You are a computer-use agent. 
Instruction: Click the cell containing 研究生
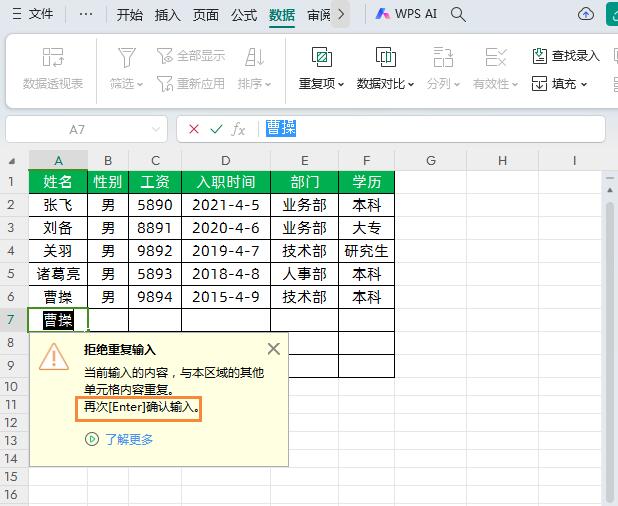[x=367, y=251]
